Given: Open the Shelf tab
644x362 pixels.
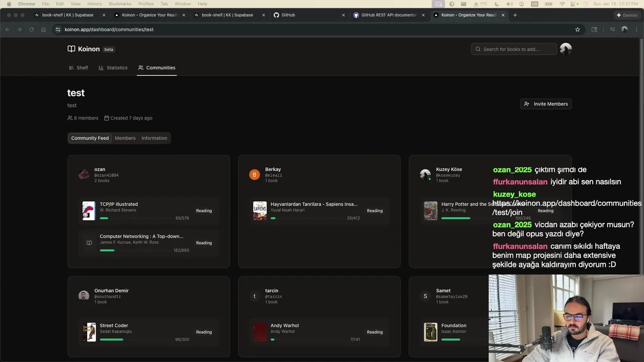Looking at the screenshot, I should 78,68.
